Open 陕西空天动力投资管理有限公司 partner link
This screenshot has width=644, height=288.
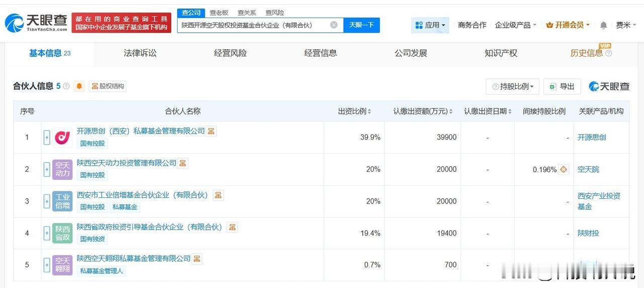pyautogui.click(x=127, y=163)
